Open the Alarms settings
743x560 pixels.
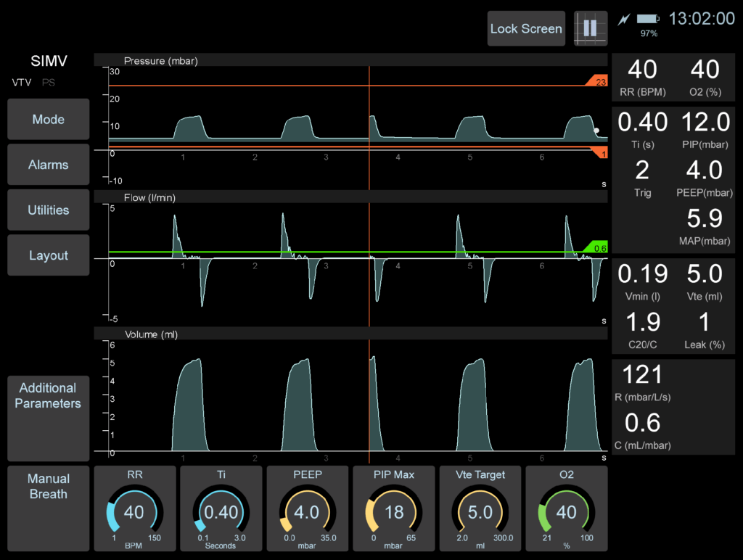[x=49, y=165]
